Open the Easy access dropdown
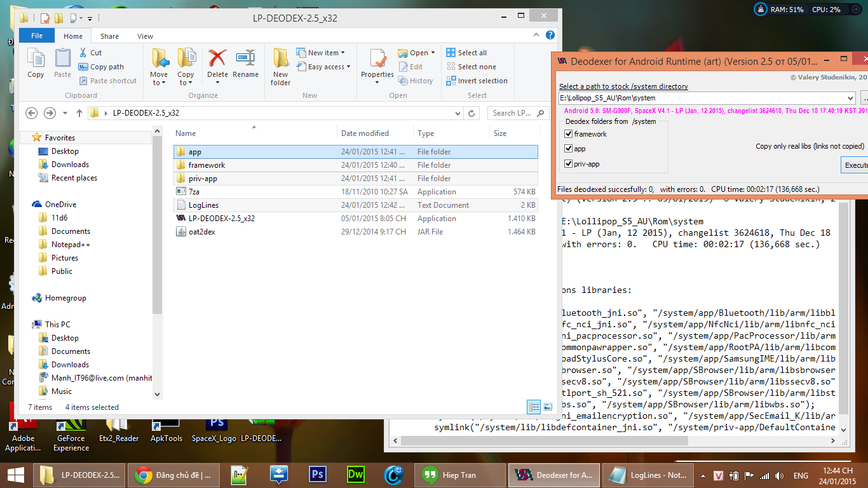Image resolution: width=868 pixels, height=488 pixels. [323, 67]
